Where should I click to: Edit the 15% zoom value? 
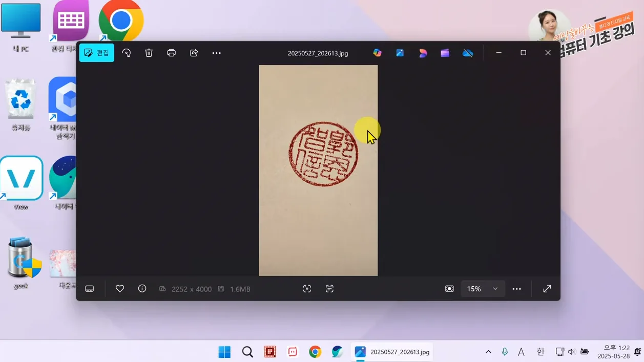[474, 289]
